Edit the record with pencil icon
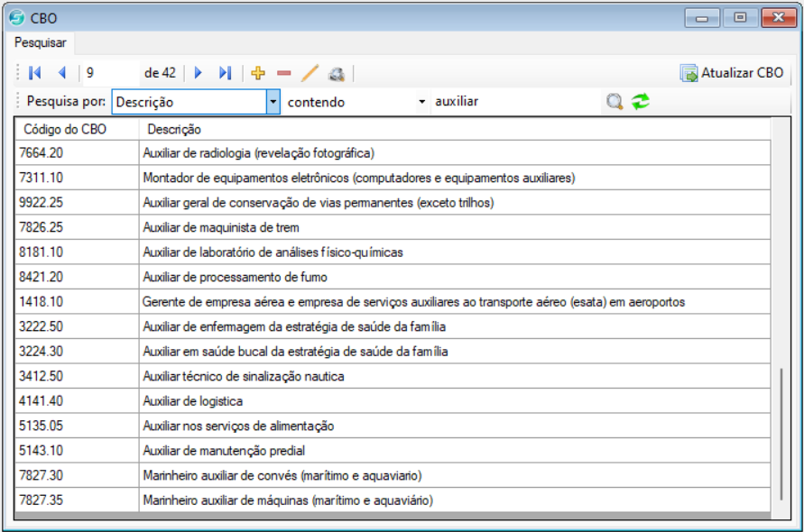The height and width of the screenshot is (532, 804). click(310, 73)
